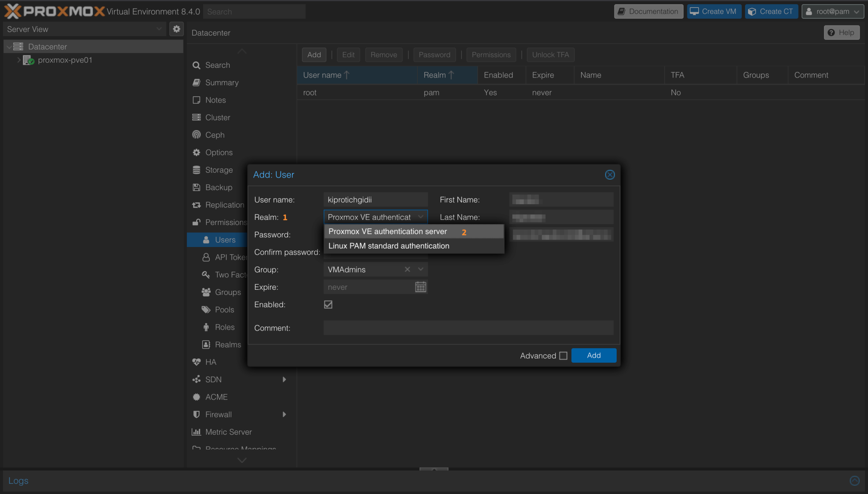Select Linux PAM standard authentication from Realm dropdown
The width and height of the screenshot is (868, 494).
(x=388, y=246)
